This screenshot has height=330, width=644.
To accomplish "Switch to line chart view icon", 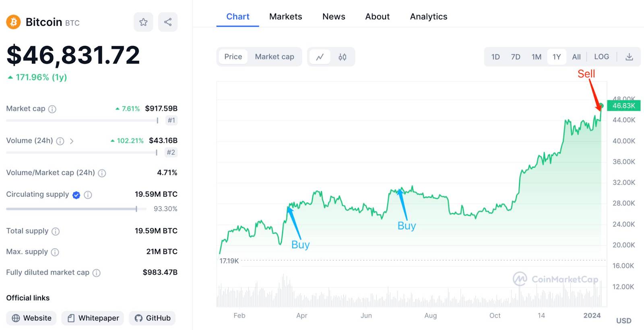I will coord(320,57).
